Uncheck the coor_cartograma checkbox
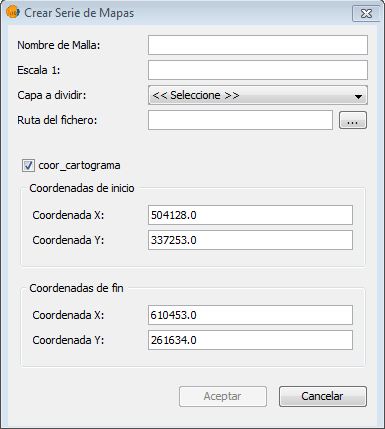This screenshot has height=429, width=385. pyautogui.click(x=28, y=165)
